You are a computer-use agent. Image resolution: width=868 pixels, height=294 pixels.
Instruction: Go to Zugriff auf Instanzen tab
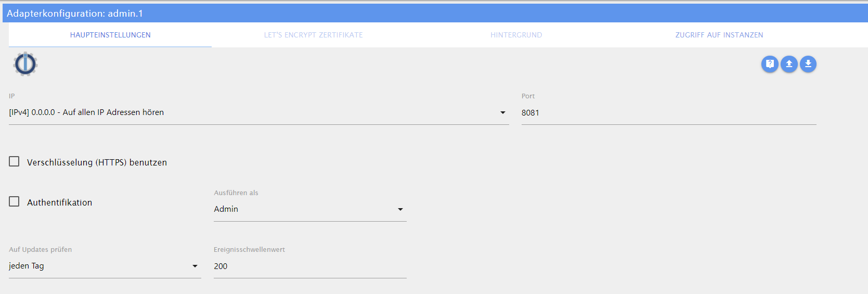719,35
